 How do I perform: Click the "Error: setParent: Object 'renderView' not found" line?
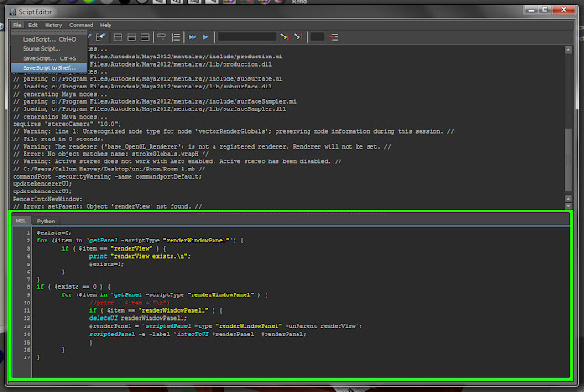click(108, 206)
